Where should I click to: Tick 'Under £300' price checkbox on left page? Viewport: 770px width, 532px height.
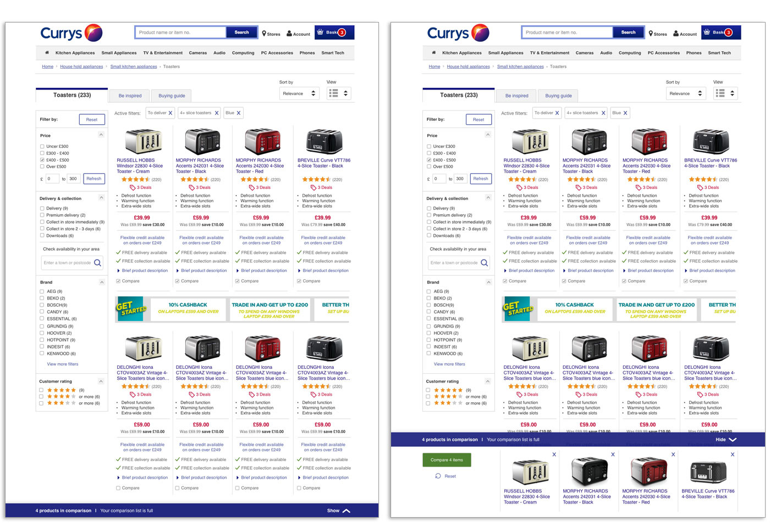42,146
